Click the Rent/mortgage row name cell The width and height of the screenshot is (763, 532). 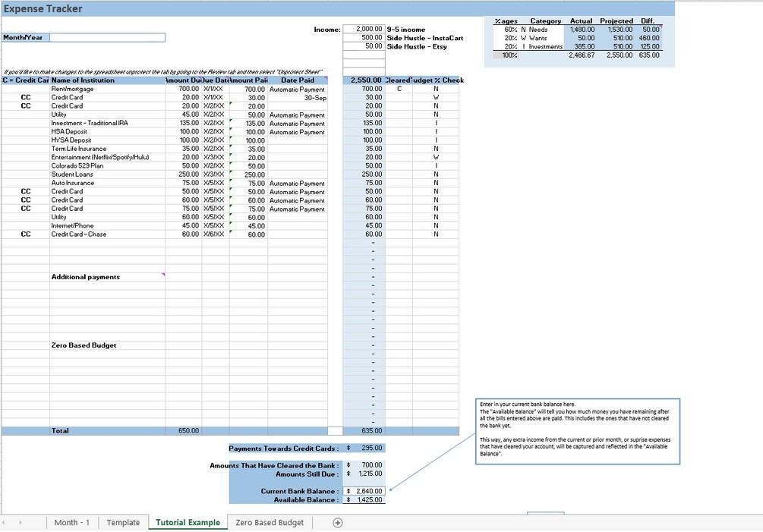click(107, 89)
